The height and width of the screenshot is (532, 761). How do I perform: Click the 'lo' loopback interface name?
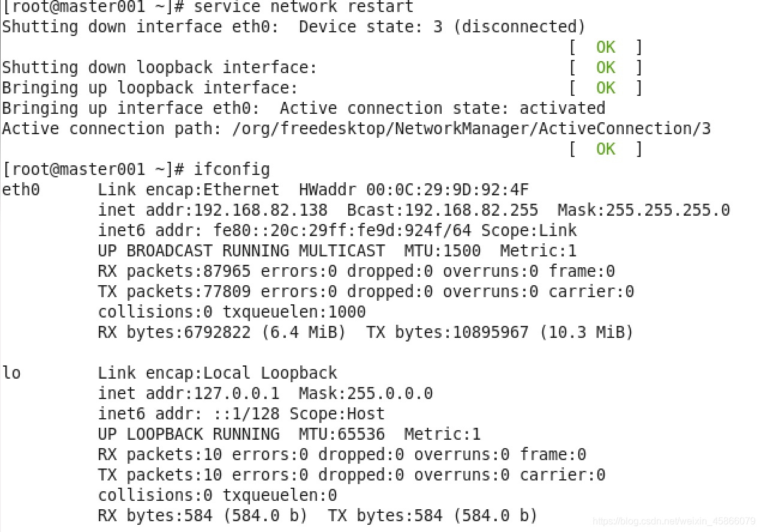(x=11, y=373)
